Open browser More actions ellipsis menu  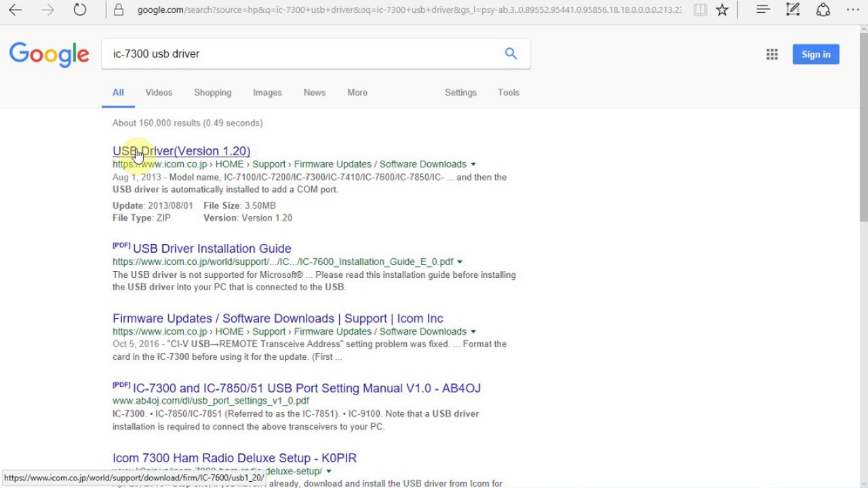853,10
